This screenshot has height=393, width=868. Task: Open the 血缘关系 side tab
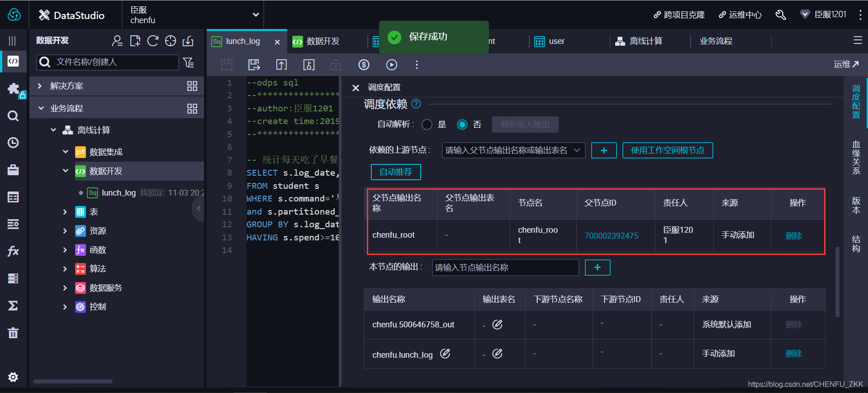[856, 158]
